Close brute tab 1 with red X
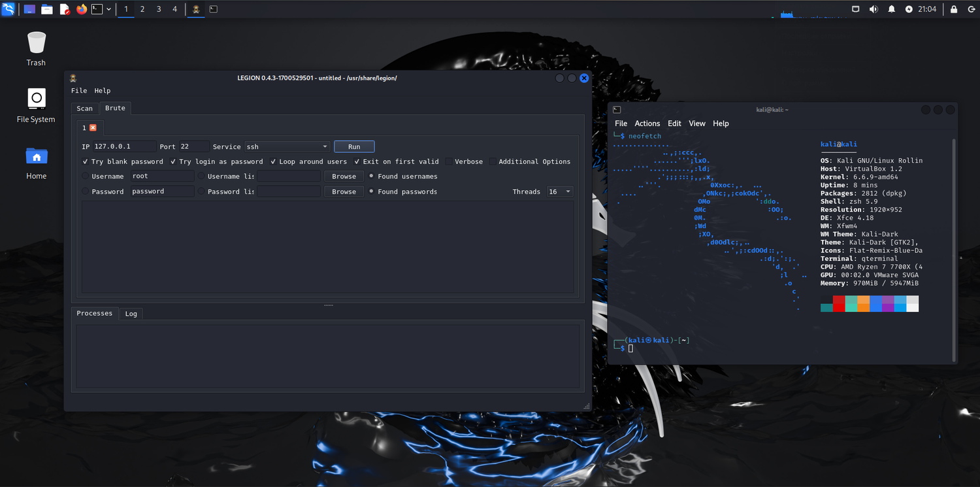This screenshot has width=980, height=487. coord(93,127)
